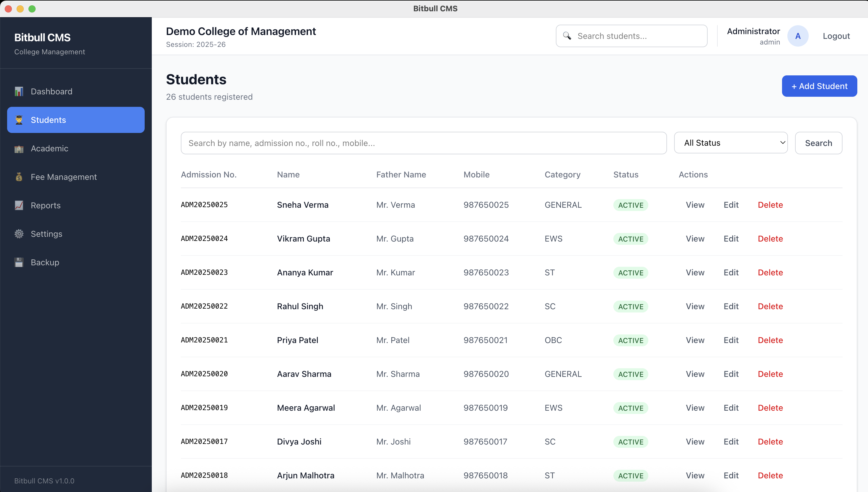Edit Arjun Malhotra's record
Viewport: 868px width, 492px height.
[731, 475]
